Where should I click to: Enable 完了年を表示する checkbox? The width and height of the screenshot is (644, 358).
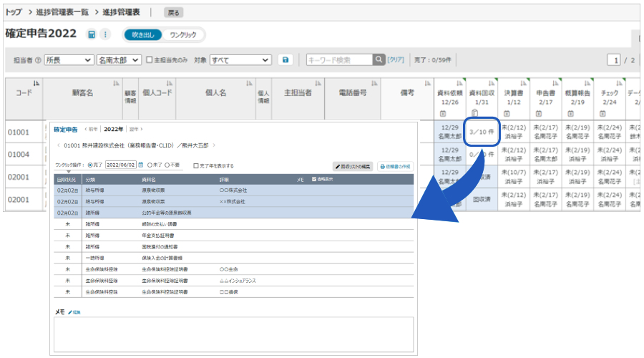(197, 165)
